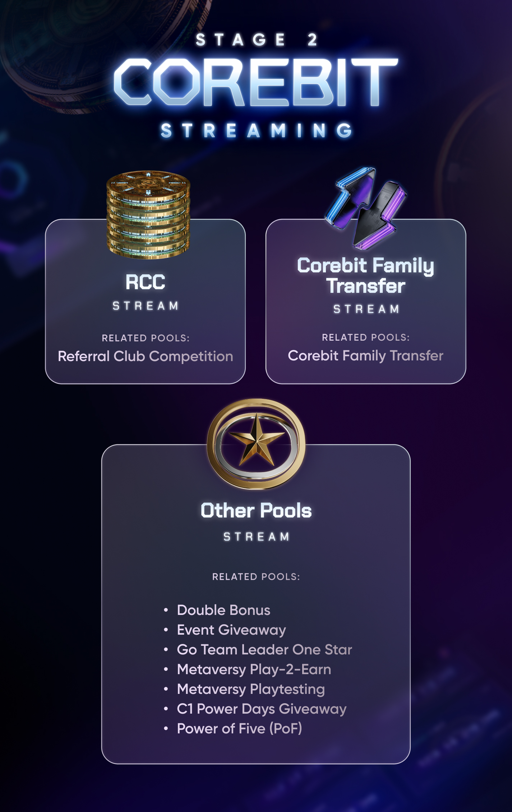The height and width of the screenshot is (812, 512).
Task: Click the gold coin stack icon
Action: 148,215
